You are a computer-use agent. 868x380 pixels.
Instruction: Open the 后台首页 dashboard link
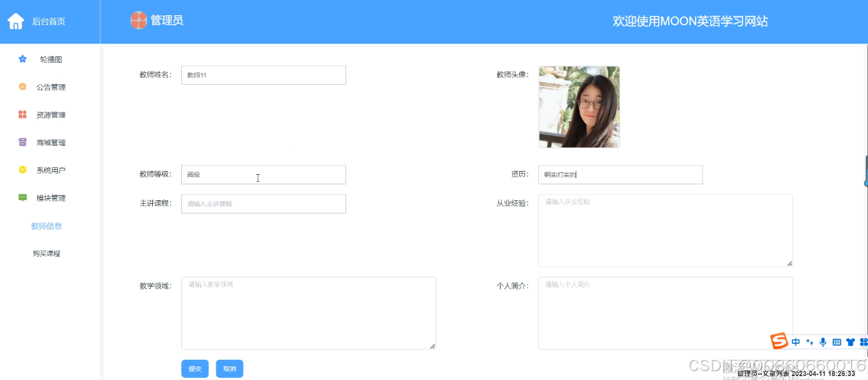pyautogui.click(x=49, y=22)
